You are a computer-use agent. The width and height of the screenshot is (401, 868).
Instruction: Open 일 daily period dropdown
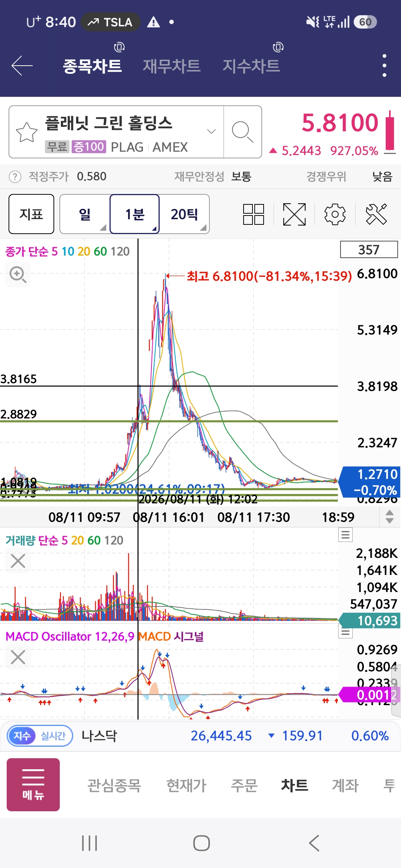pyautogui.click(x=85, y=214)
